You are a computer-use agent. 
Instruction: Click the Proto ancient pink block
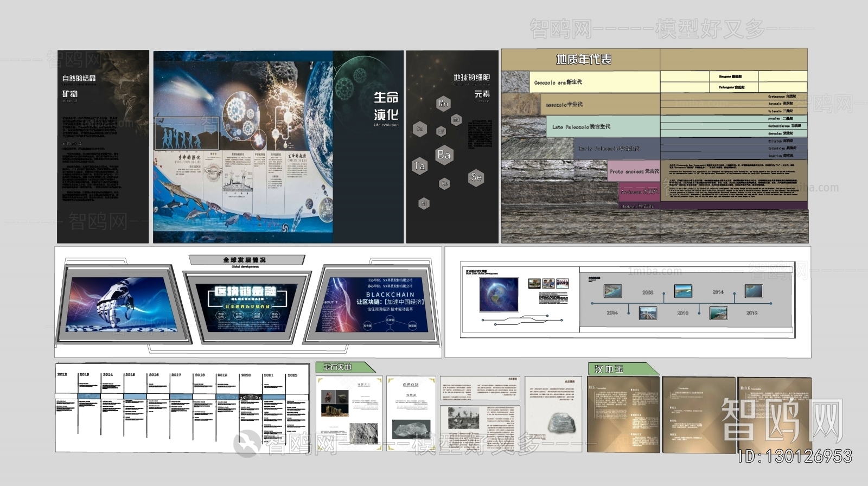(x=633, y=171)
